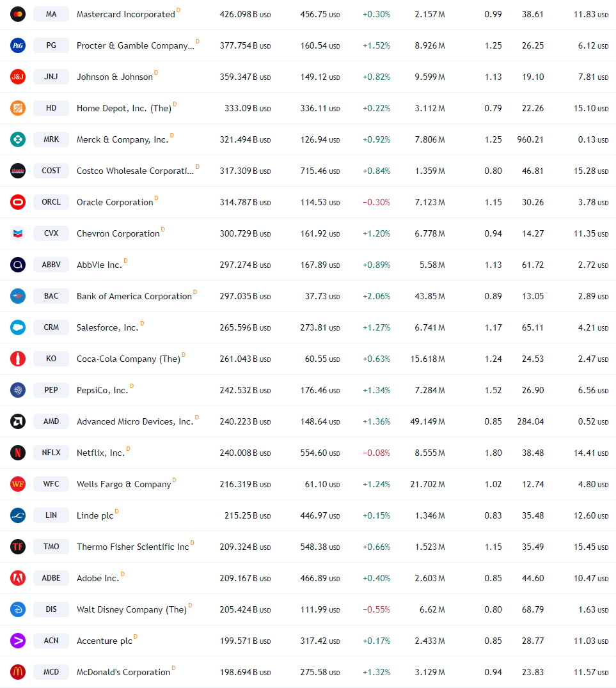Image resolution: width=616 pixels, height=688 pixels.
Task: Click the Accenture logo icon
Action: pos(18,641)
